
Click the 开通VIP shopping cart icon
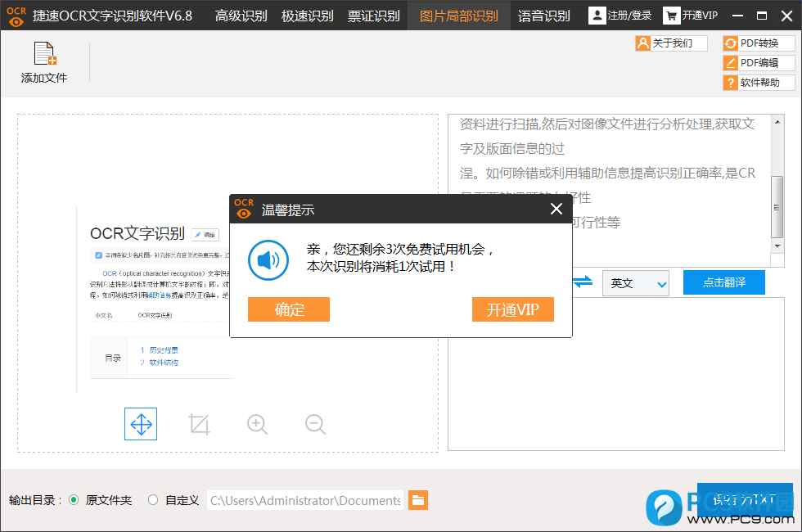(x=671, y=16)
